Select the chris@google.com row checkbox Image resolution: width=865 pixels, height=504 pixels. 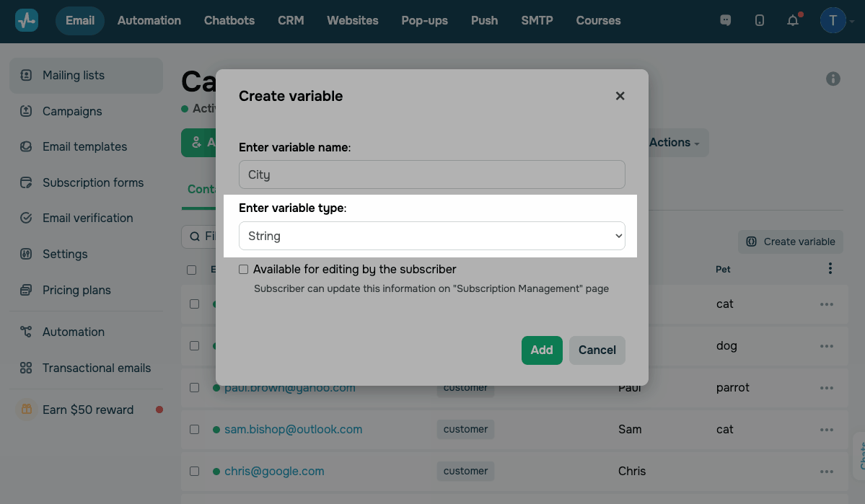click(x=194, y=472)
